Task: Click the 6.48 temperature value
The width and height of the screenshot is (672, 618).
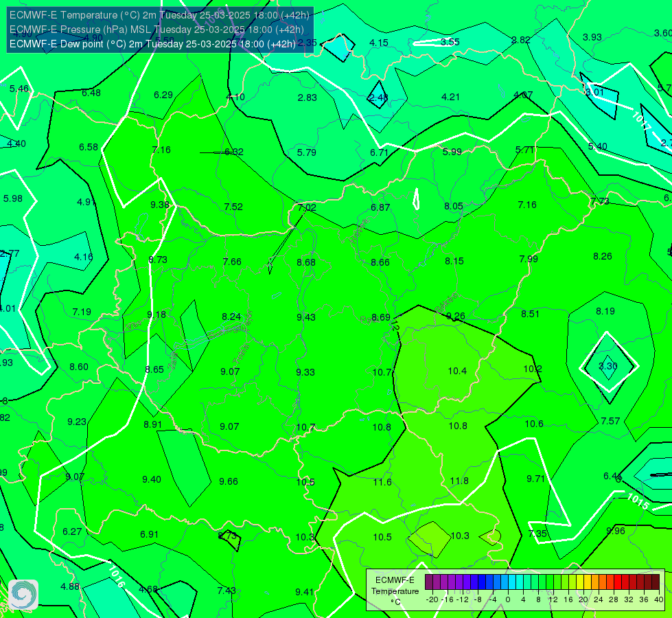Action: (91, 93)
